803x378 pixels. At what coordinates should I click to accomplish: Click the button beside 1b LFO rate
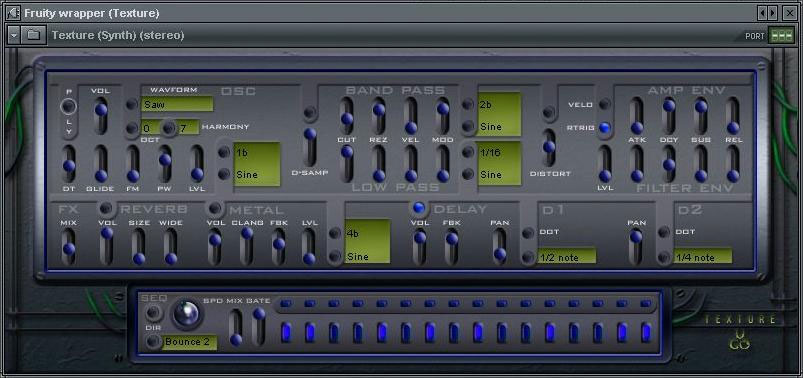pyautogui.click(x=224, y=152)
